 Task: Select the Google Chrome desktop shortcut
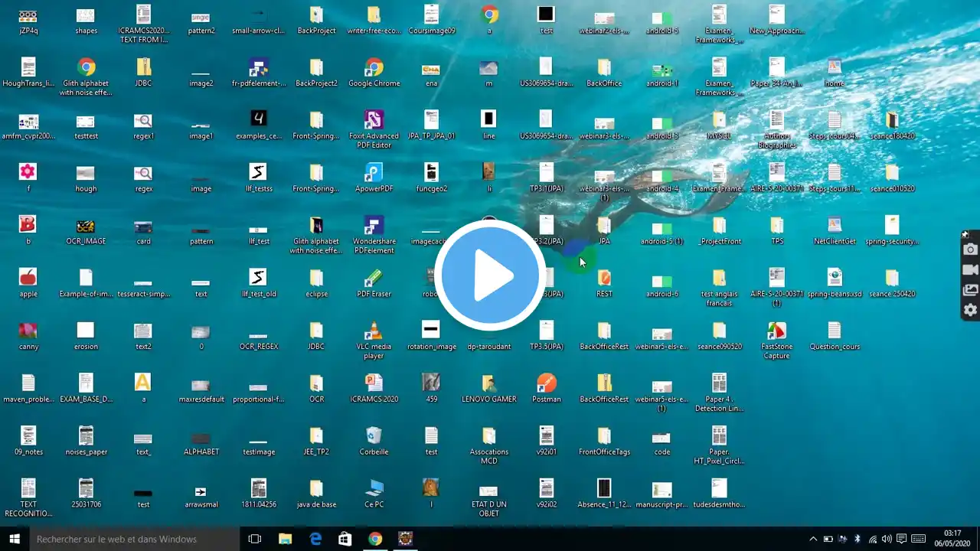pos(374,73)
